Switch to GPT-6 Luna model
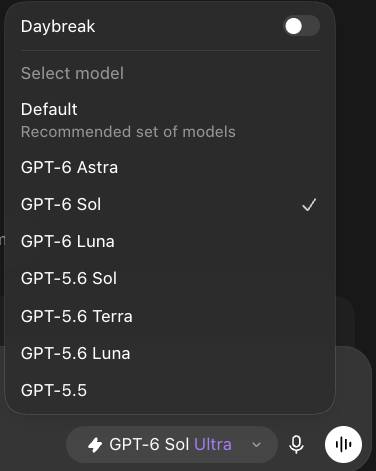 point(170,241)
